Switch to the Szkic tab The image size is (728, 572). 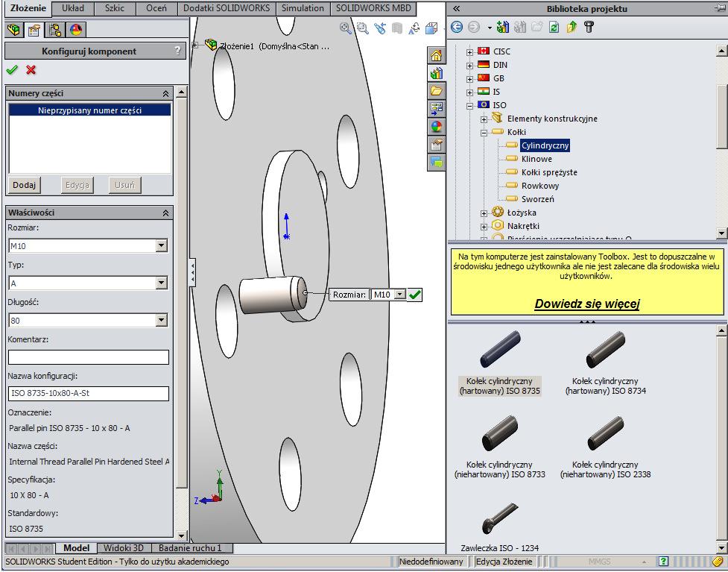(x=115, y=8)
